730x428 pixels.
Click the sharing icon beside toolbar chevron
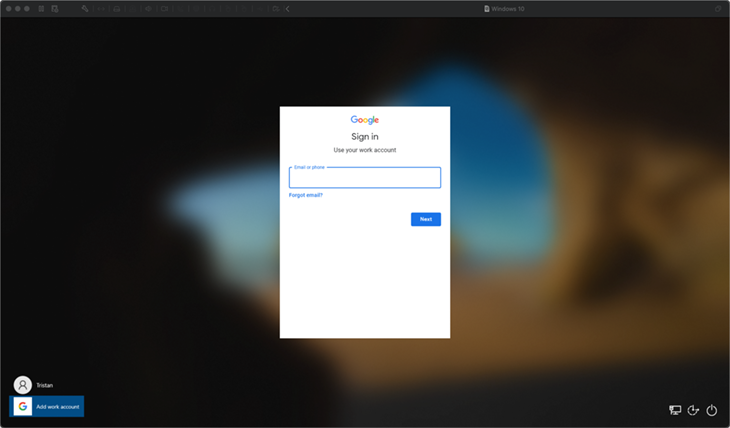click(276, 8)
